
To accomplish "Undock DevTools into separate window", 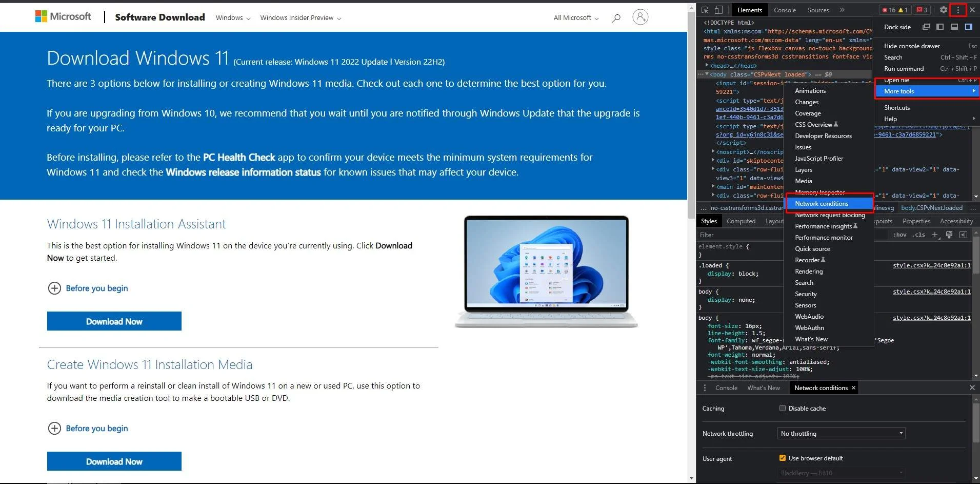I will click(926, 27).
